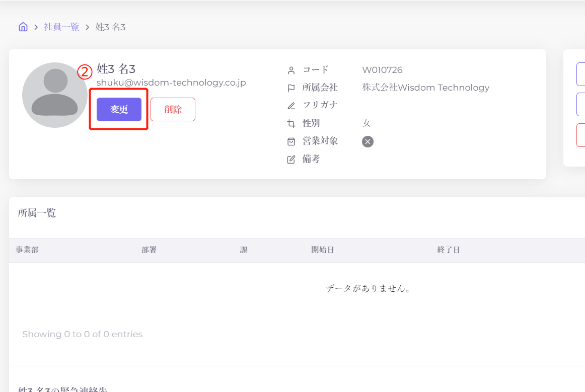Viewport: 585px width, 392px height.
Task: Select the 開始日 column header
Action: (322, 250)
